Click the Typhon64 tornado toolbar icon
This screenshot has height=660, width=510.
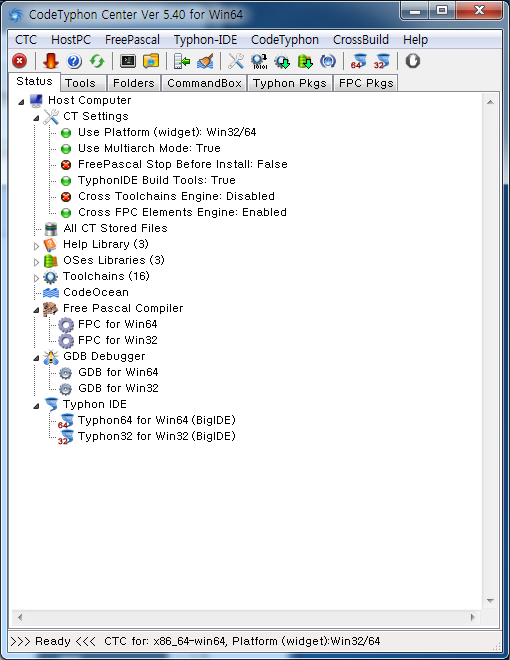(359, 61)
